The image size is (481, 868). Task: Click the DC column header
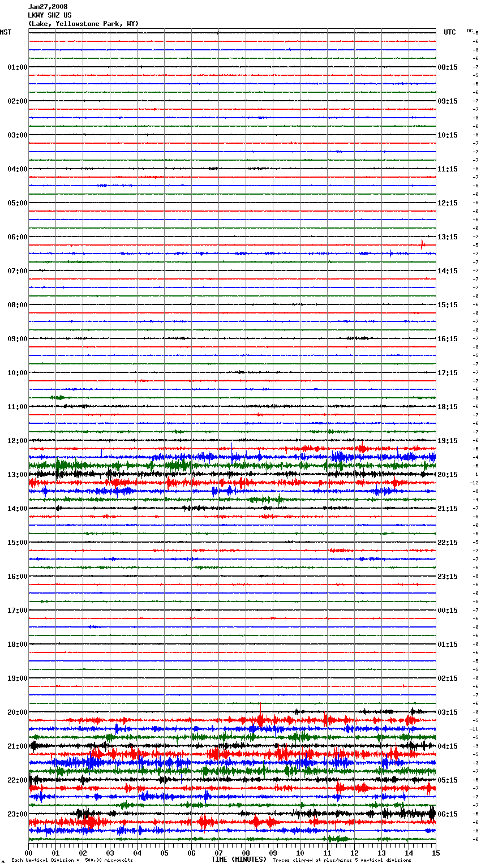470,31
